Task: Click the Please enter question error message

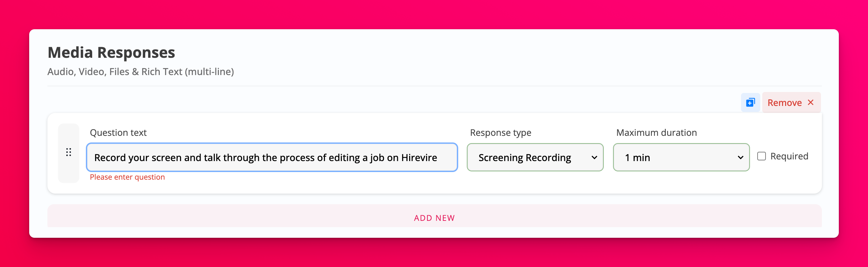Action: (127, 177)
